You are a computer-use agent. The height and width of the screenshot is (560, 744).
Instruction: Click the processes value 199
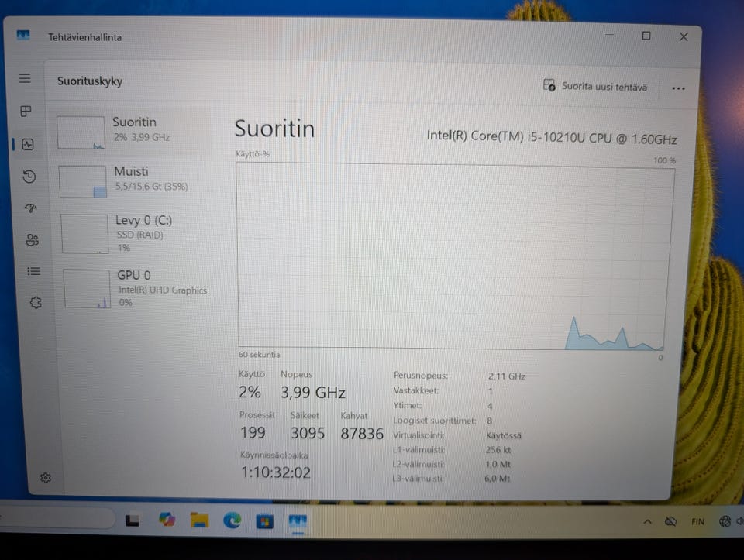(253, 432)
